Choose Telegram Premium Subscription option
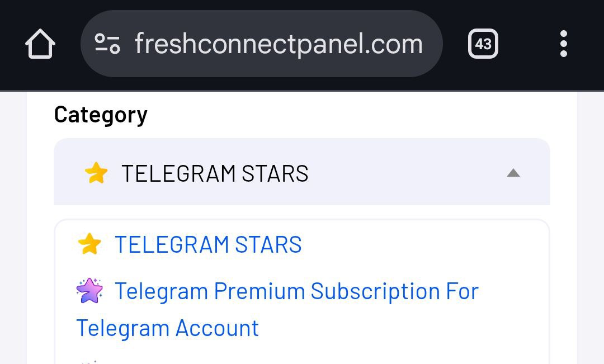 pos(296,291)
